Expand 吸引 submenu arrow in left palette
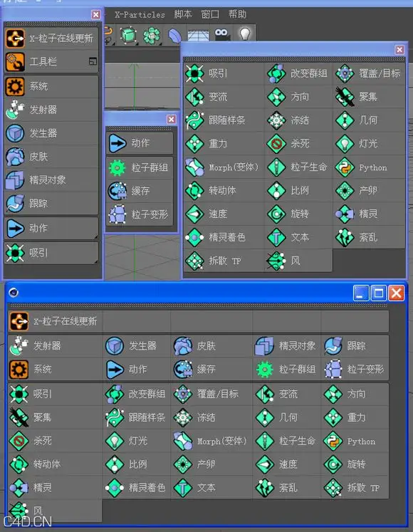413x532 pixels. tap(95, 261)
